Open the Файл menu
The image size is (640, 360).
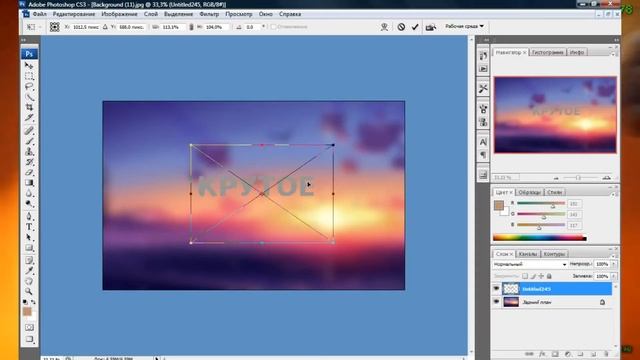pos(40,14)
